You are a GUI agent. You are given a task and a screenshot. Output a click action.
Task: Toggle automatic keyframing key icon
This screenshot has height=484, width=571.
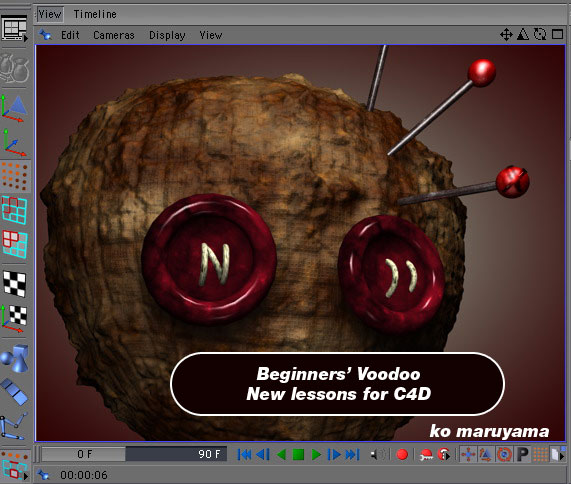click(426, 455)
